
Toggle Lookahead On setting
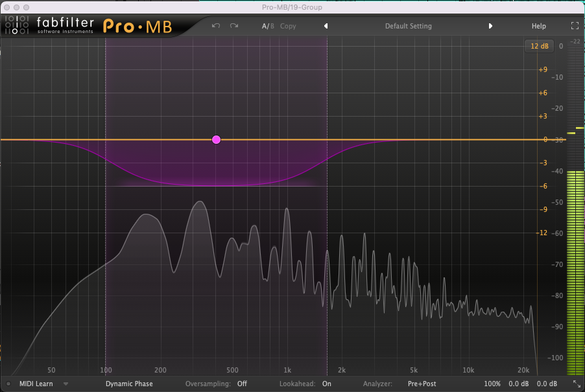click(326, 384)
